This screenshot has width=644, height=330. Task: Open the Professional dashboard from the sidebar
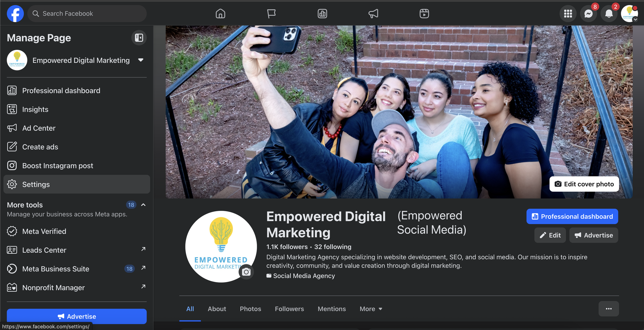point(61,90)
